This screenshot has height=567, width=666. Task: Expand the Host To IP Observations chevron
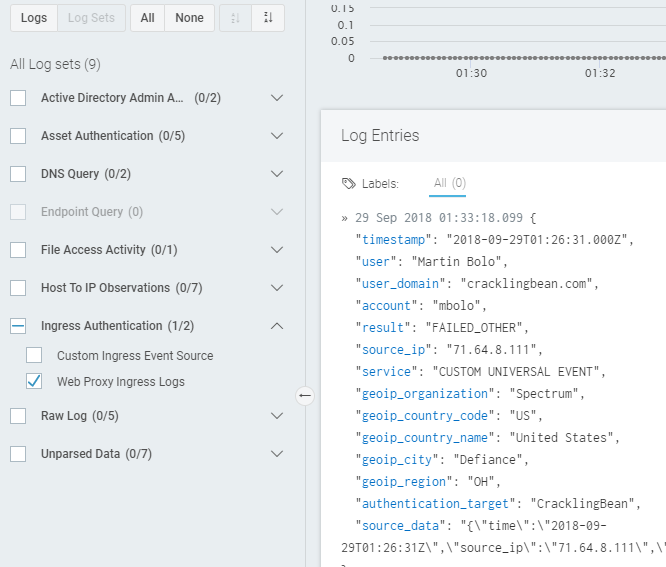click(278, 288)
